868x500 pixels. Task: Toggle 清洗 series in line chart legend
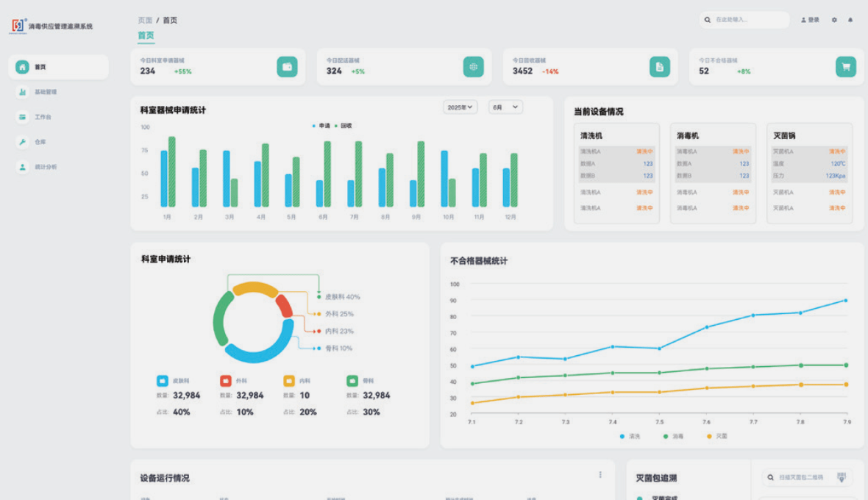(x=630, y=436)
